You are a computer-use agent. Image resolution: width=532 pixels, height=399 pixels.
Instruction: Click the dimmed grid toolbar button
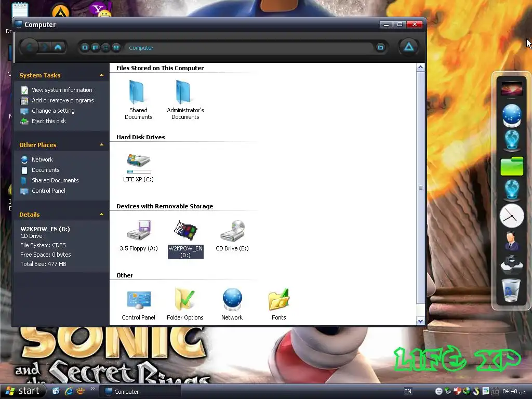[106, 47]
